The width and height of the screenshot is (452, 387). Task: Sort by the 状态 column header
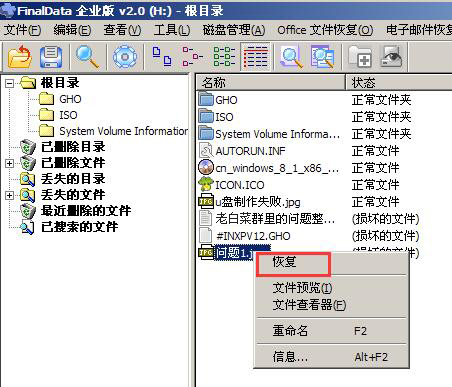pos(399,82)
